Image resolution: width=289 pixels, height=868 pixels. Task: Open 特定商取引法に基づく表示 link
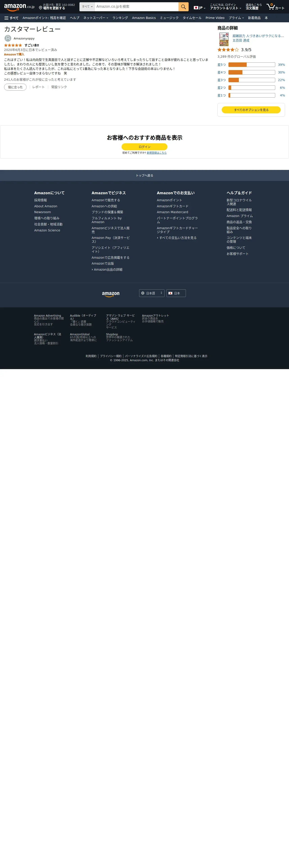tap(191, 356)
